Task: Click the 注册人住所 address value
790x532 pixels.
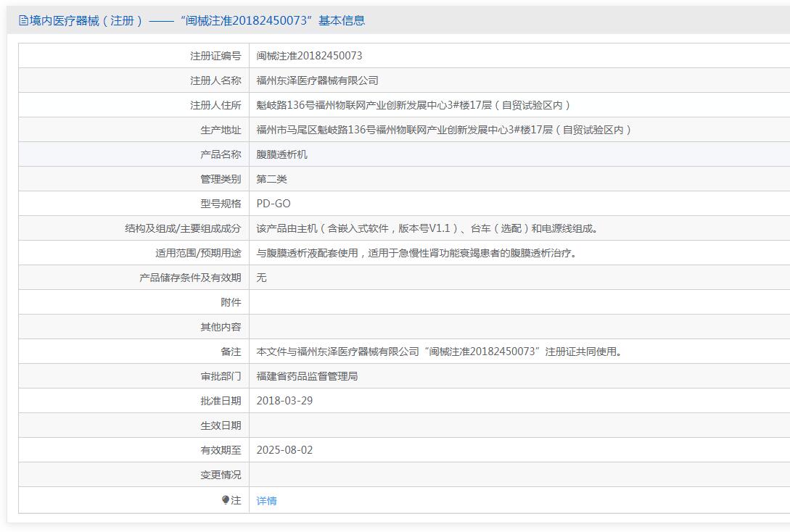Action: pyautogui.click(x=413, y=105)
